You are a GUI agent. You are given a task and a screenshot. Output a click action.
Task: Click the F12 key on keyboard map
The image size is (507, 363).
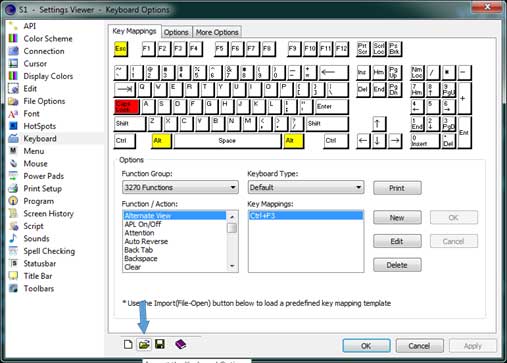[x=342, y=49]
